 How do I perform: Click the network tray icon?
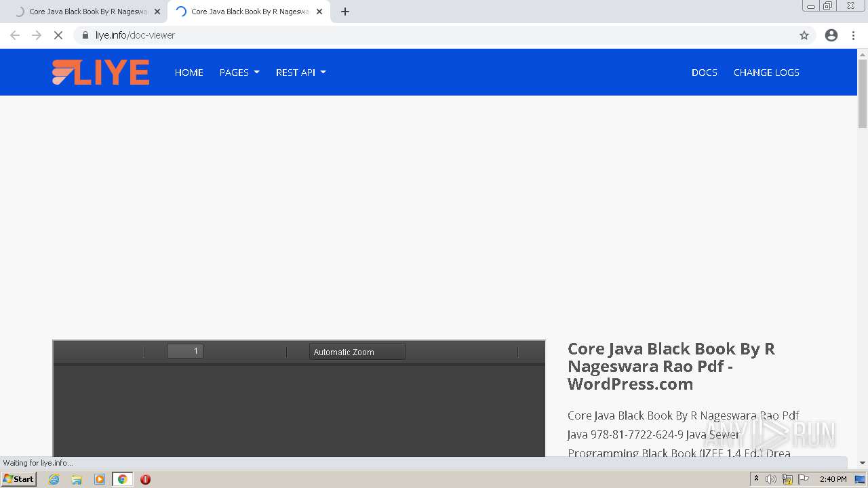787,479
